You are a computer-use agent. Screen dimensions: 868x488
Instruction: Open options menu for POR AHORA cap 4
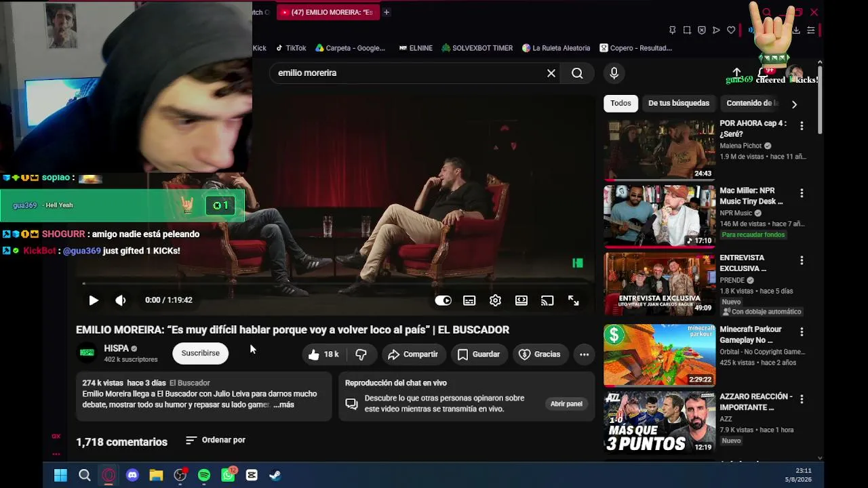tap(802, 126)
